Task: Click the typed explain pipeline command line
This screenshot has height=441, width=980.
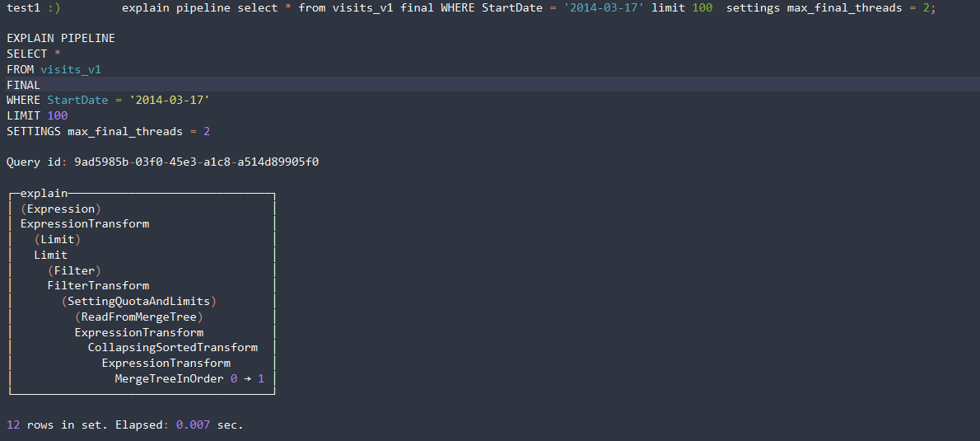Action: pos(527,8)
